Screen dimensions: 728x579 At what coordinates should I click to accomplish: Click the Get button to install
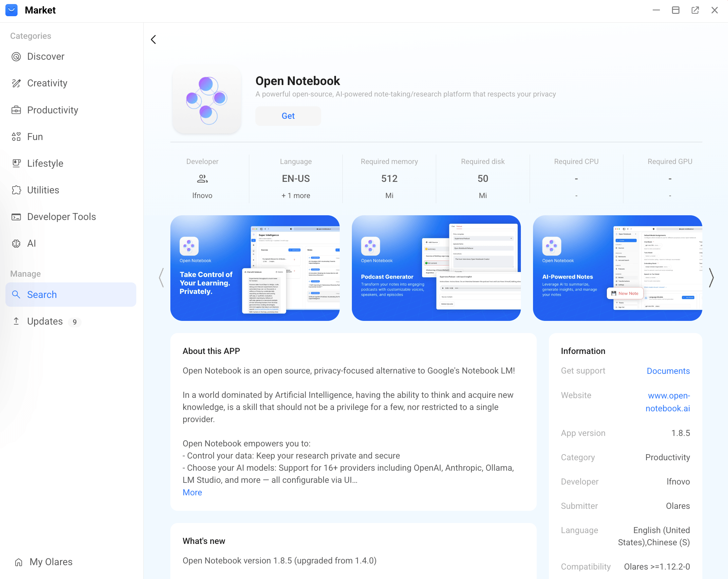(288, 116)
